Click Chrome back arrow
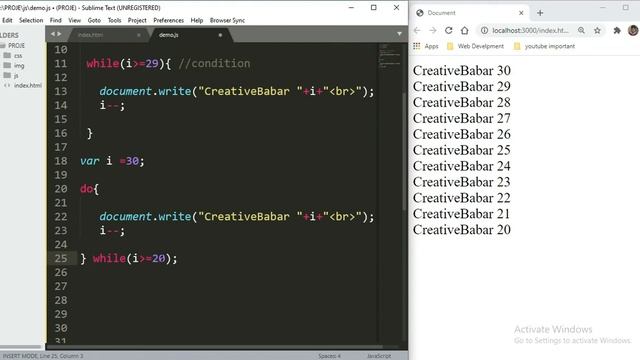640x360 pixels. tap(417, 31)
